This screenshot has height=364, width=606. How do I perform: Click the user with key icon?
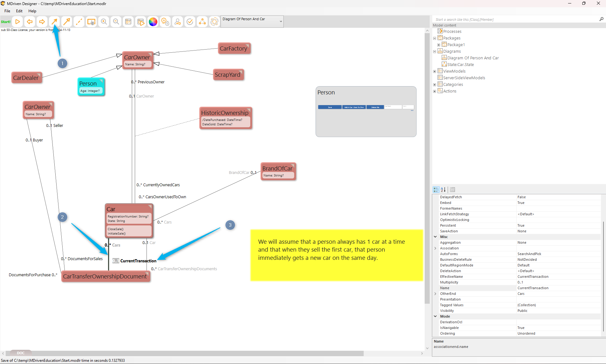[178, 22]
